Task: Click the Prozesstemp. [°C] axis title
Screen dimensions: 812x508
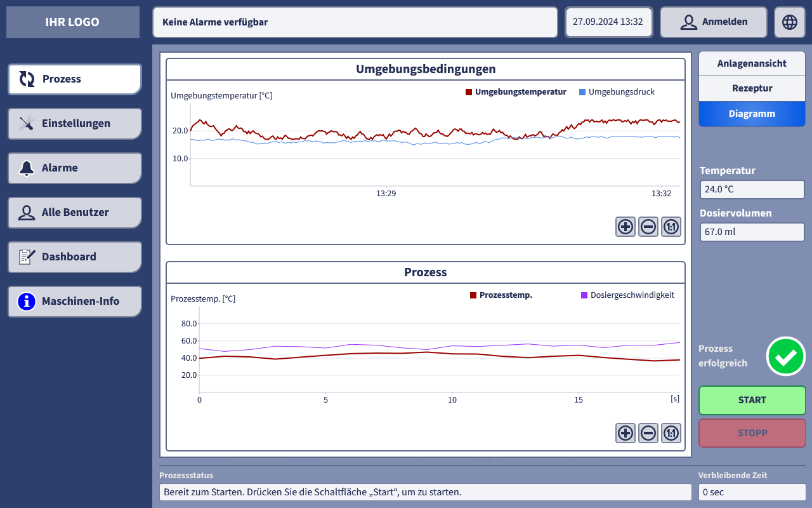Action: [x=203, y=299]
